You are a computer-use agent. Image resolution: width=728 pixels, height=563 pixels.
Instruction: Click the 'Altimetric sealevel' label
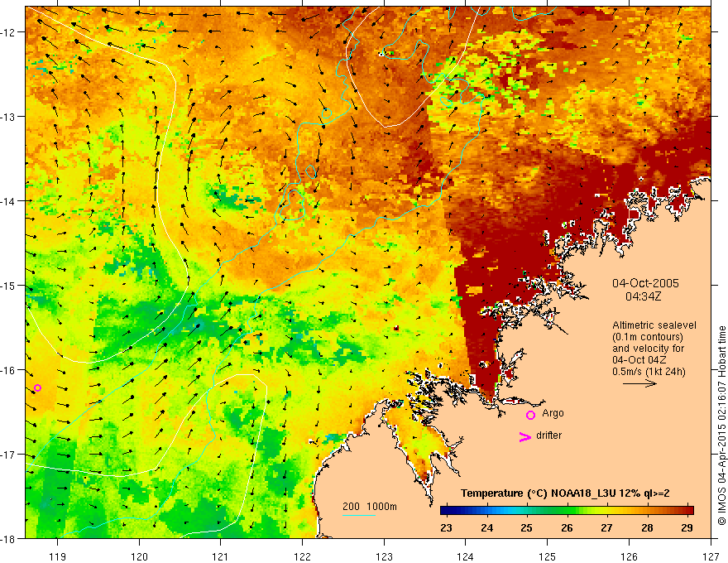654,325
